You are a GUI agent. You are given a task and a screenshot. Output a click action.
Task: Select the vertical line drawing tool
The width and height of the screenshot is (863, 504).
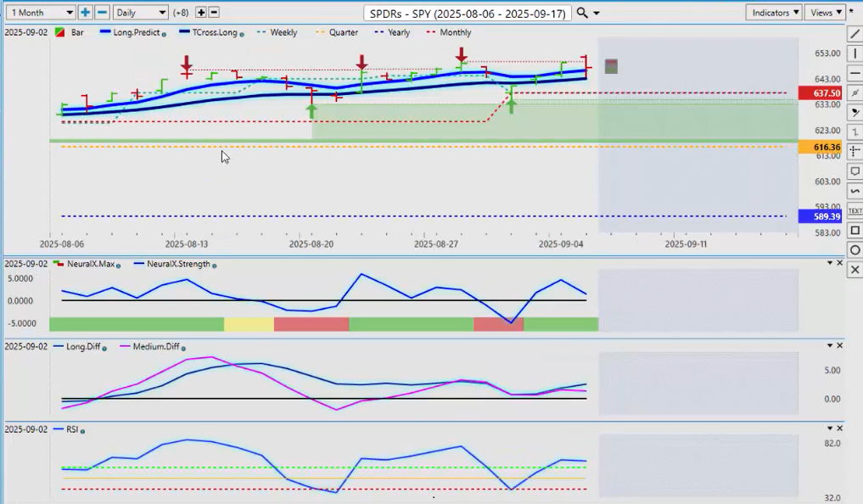pyautogui.click(x=855, y=53)
